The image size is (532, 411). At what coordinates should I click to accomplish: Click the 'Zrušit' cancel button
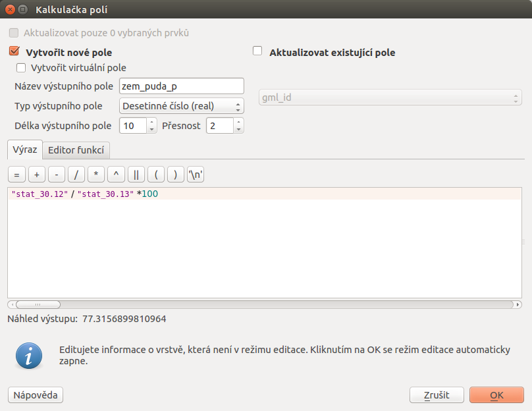pos(437,395)
